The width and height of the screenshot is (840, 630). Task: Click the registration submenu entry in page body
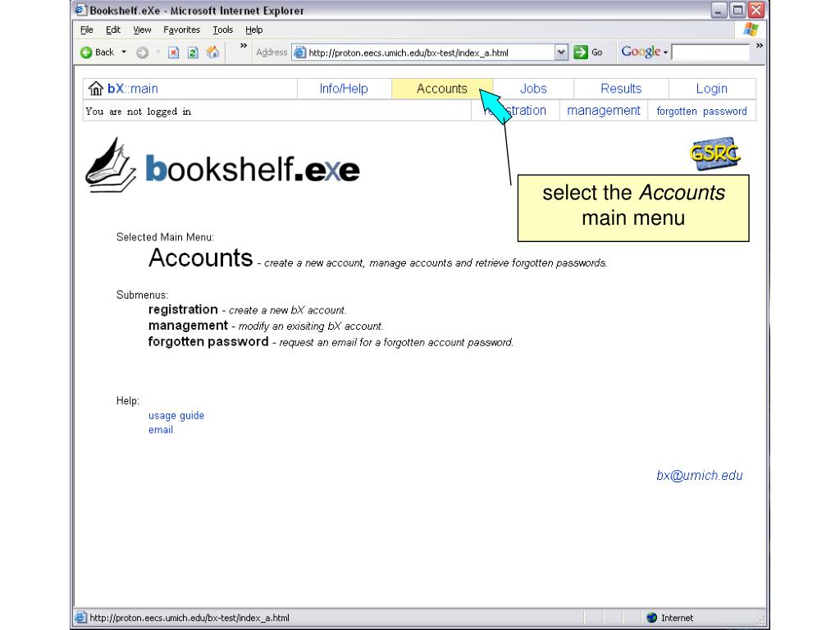(x=183, y=309)
